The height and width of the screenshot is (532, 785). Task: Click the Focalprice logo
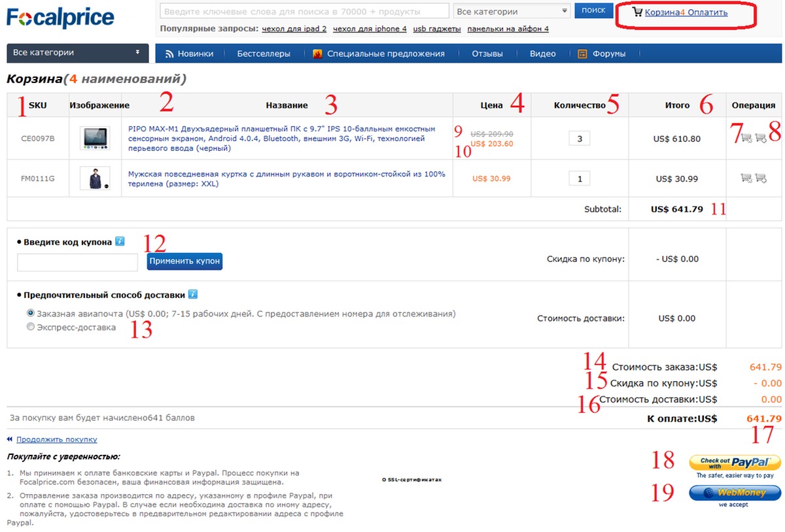click(60, 18)
